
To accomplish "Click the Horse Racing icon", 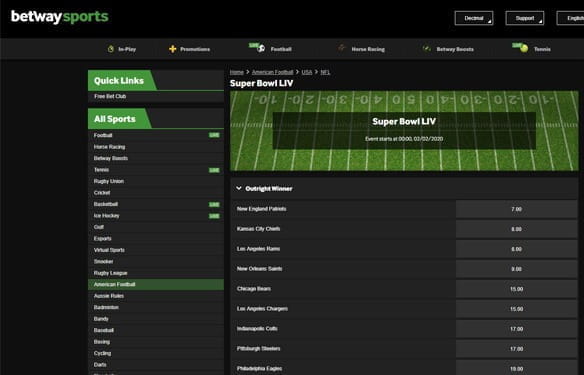I will coord(341,48).
